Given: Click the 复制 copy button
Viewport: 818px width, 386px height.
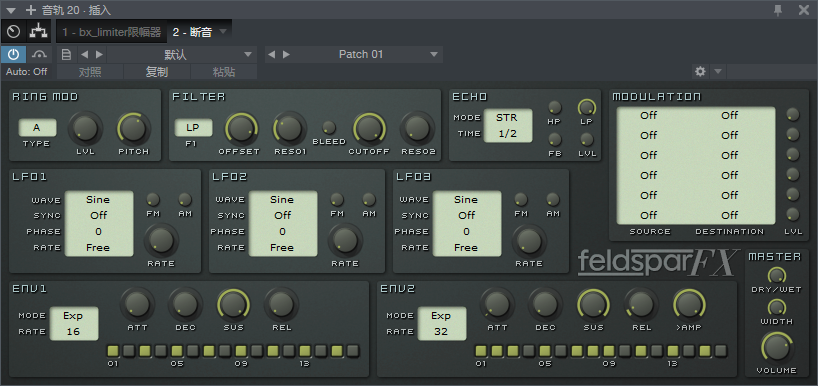Looking at the screenshot, I should coord(157,72).
